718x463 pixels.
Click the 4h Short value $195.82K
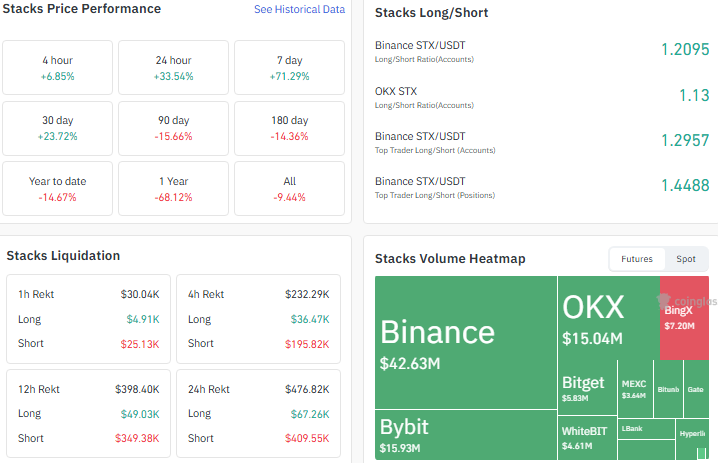[307, 344]
